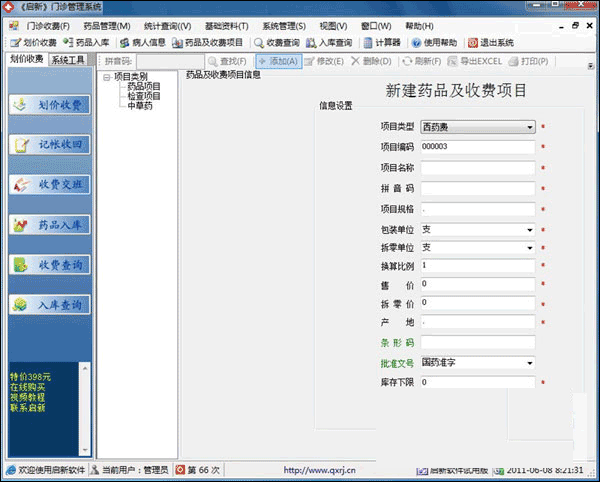
Task: Click 特价398元 promo text
Action: 30,377
